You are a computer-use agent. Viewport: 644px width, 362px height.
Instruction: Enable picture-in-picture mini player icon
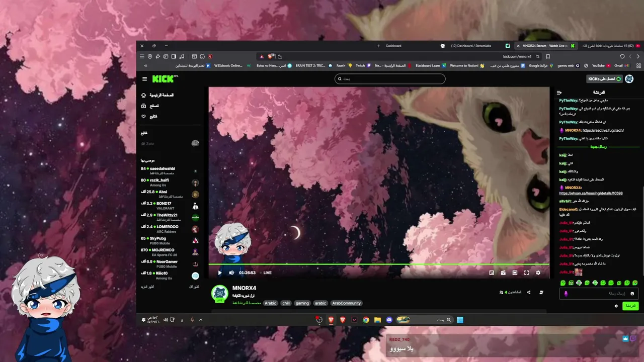pyautogui.click(x=492, y=273)
